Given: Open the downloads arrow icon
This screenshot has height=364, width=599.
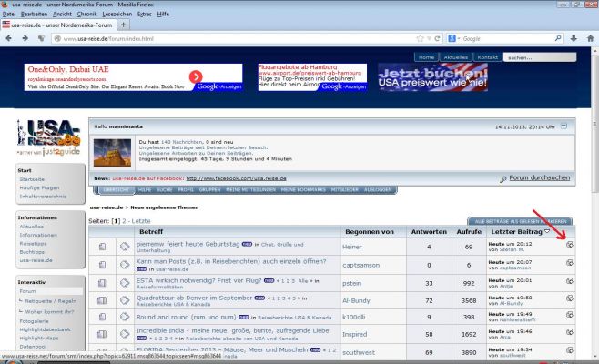Looking at the screenshot, I should point(574,38).
